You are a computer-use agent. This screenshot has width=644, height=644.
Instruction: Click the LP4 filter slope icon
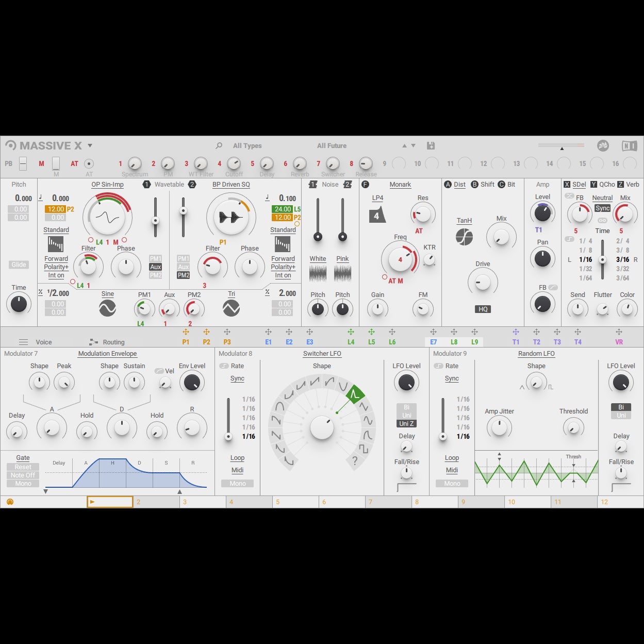[377, 216]
